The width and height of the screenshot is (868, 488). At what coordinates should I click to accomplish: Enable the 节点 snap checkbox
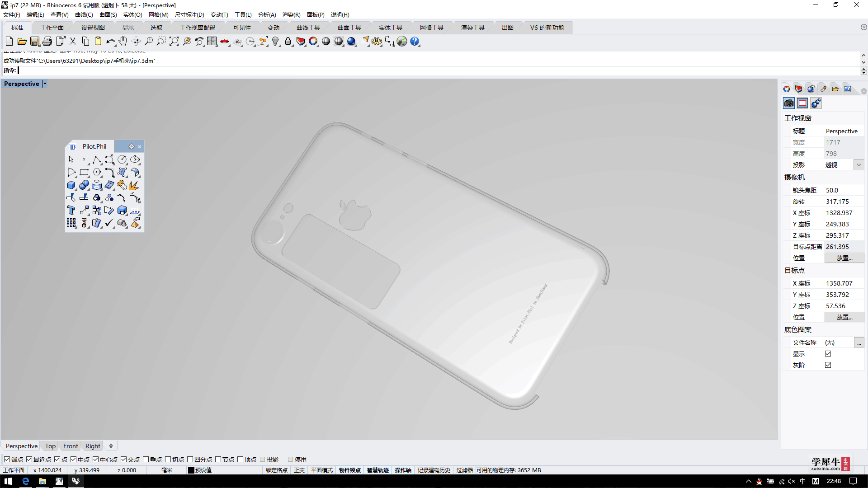(x=218, y=460)
